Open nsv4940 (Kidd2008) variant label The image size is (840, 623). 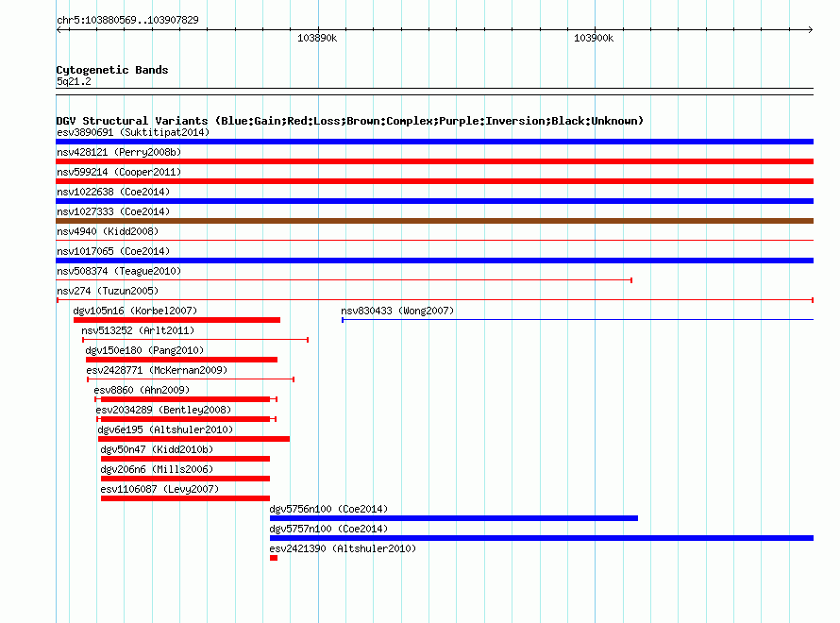[108, 231]
